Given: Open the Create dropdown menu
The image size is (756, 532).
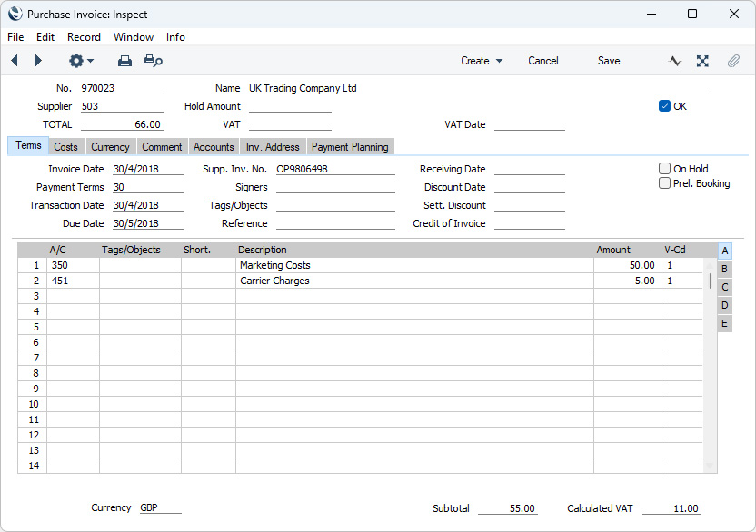Looking at the screenshot, I should (482, 61).
